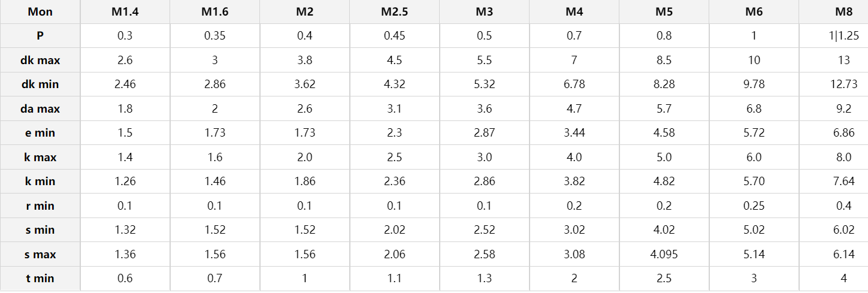Image resolution: width=868 pixels, height=293 pixels.
Task: Click the 'r min' row label
Action: [x=40, y=206]
